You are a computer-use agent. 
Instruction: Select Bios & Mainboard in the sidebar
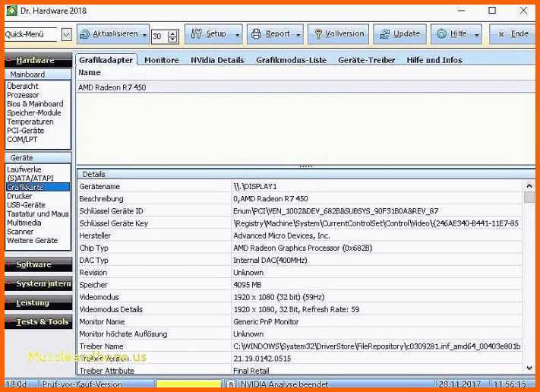click(x=35, y=104)
